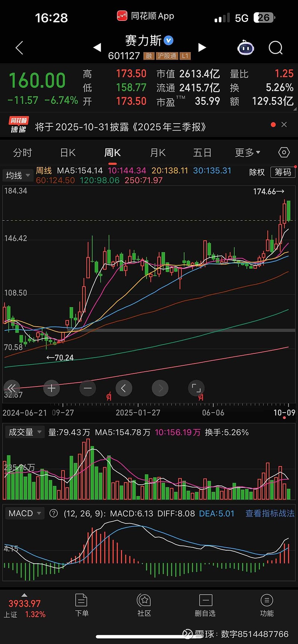Image resolution: width=298 pixels, height=644 pixels.
Task: Select the 周K tab
Action: pos(112,153)
